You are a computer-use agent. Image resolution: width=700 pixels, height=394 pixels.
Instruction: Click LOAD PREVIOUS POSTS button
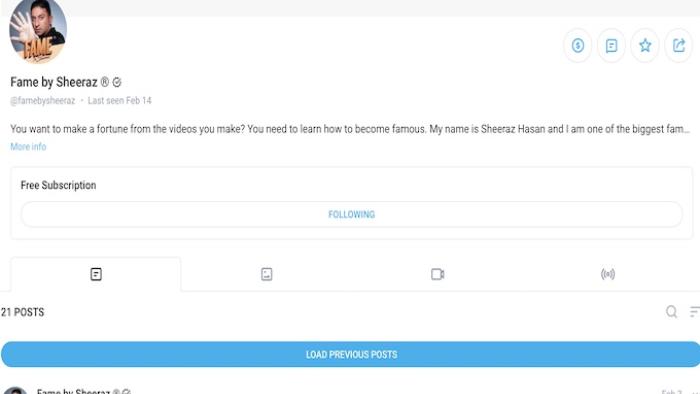(x=351, y=354)
